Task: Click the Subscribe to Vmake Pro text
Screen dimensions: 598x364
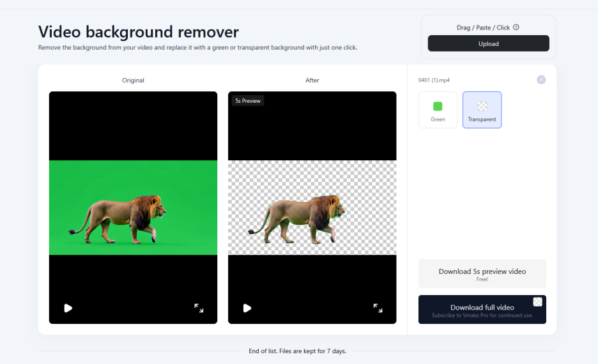Action: (482, 315)
